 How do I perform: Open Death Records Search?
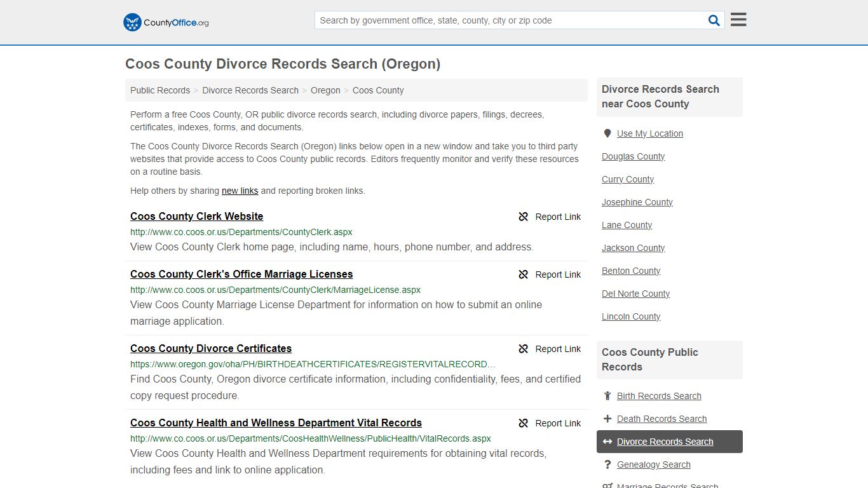661,419
